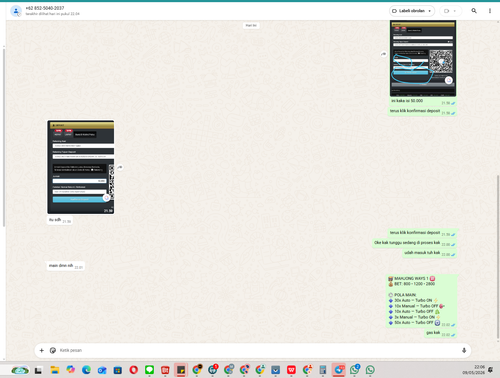Open the received deposit form screenshot
The width and height of the screenshot is (500, 378).
point(81,167)
